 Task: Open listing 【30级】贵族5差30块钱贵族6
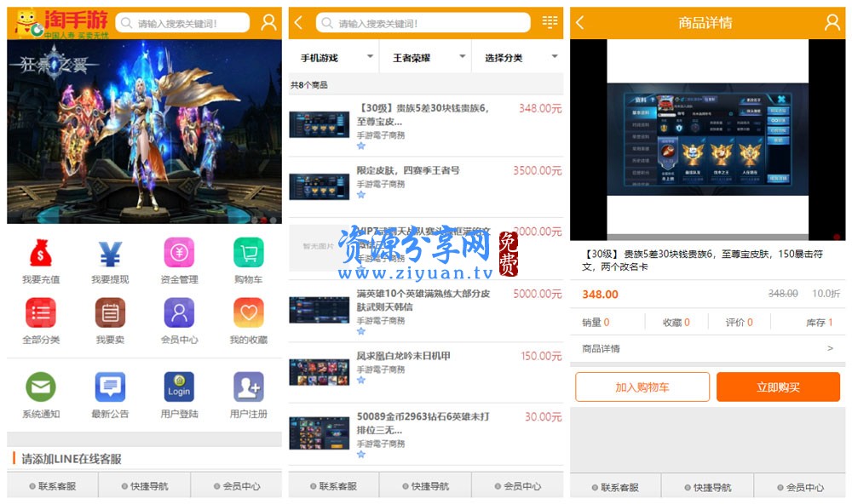(423, 115)
